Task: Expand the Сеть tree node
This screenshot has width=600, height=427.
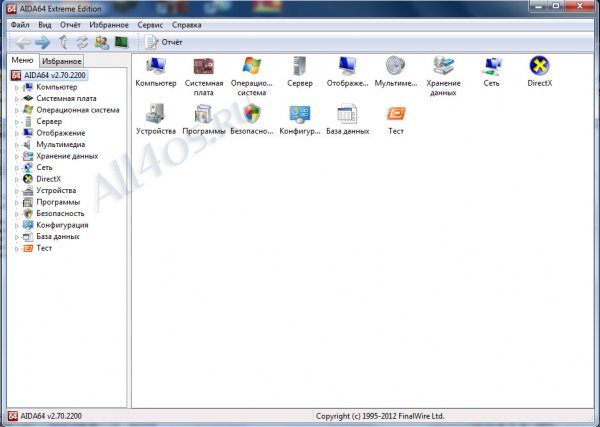Action: (x=16, y=168)
